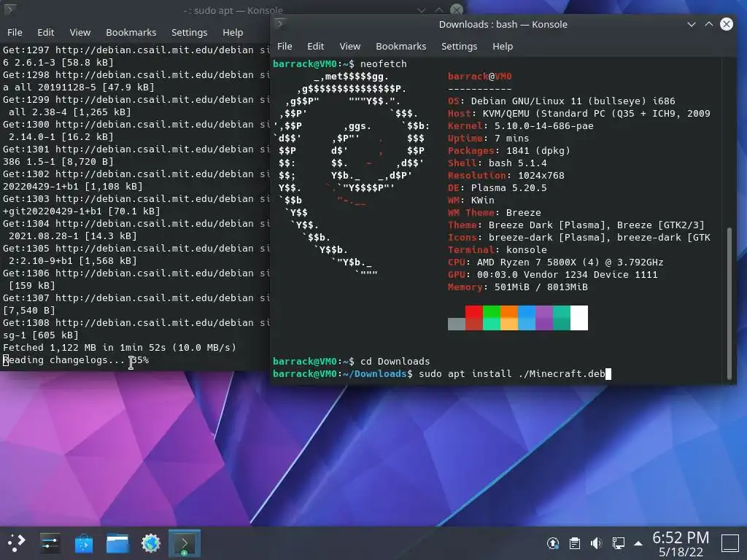Viewport: 747px width, 560px height.
Task: Click 'Fetched 1,122 MB in 1min 52s' line
Action: (x=120, y=348)
